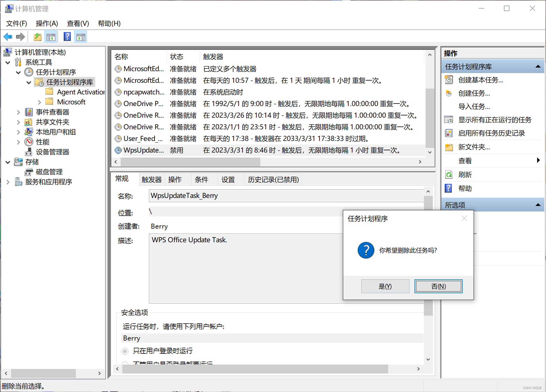
Task: Expand the Microsoft folder node
Action: tap(39, 102)
